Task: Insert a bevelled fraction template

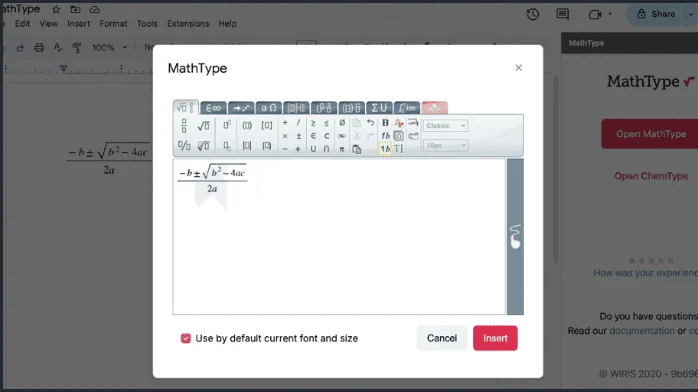Action: click(184, 145)
